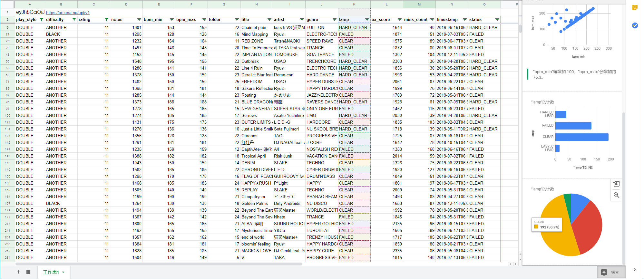The width and height of the screenshot is (644, 279).
Task: Open the title column filter dropdown
Action: click(269, 20)
